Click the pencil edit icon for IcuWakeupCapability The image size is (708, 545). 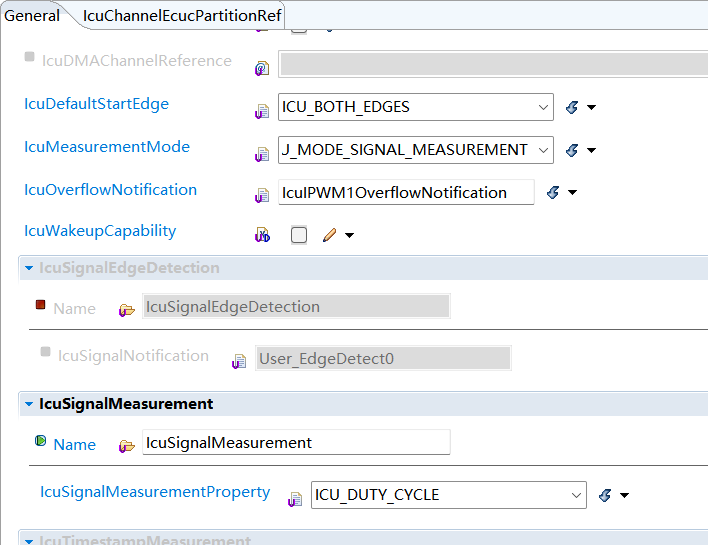329,236
